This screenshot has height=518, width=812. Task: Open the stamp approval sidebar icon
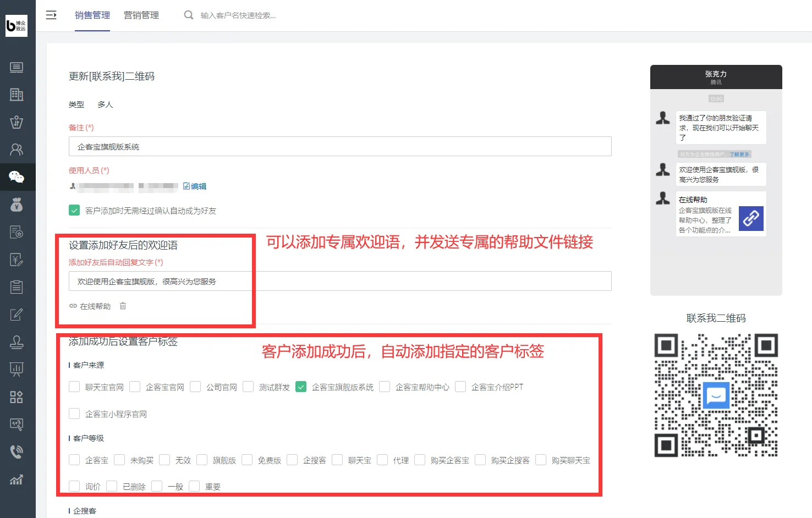pyautogui.click(x=17, y=342)
